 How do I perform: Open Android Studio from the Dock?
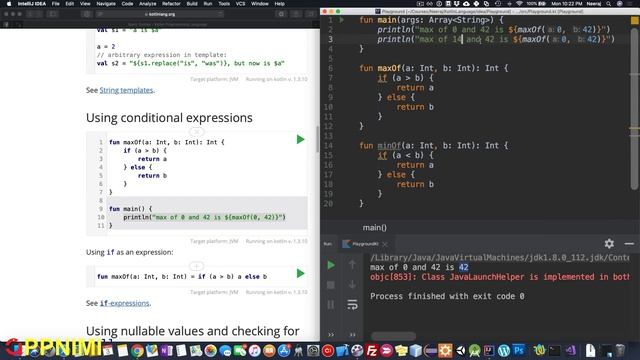click(x=474, y=351)
